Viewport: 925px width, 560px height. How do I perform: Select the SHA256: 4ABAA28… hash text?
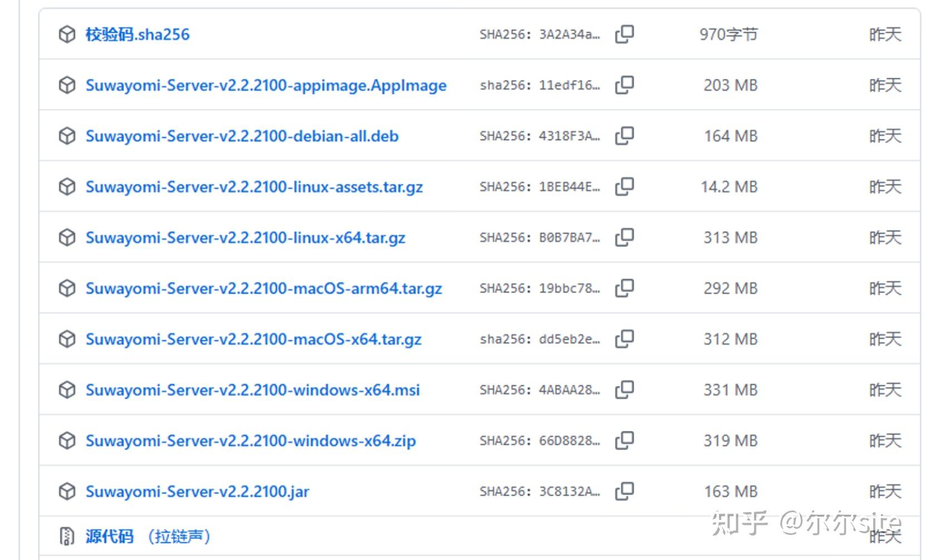(x=540, y=390)
